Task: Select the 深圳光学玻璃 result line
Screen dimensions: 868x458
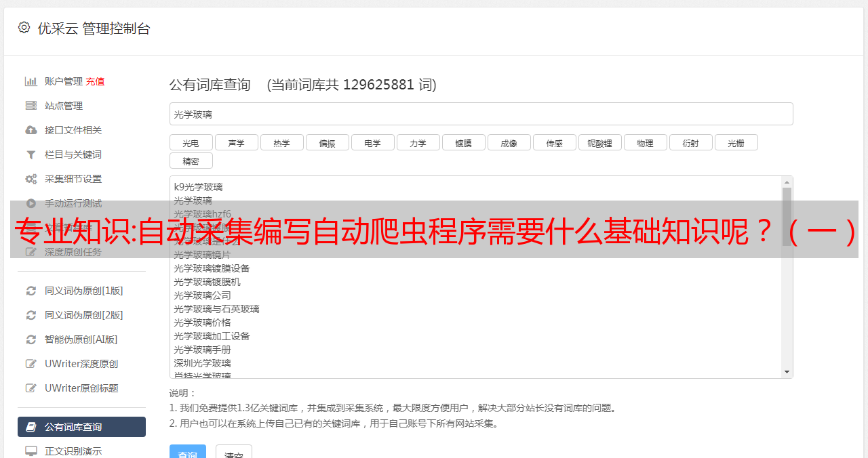Action: click(x=202, y=363)
